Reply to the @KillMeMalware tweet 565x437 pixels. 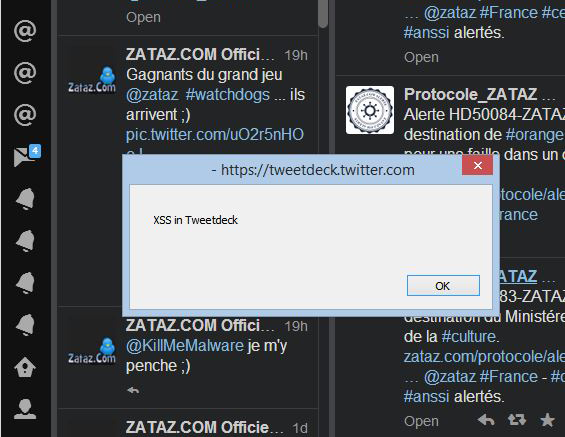pos(133,390)
